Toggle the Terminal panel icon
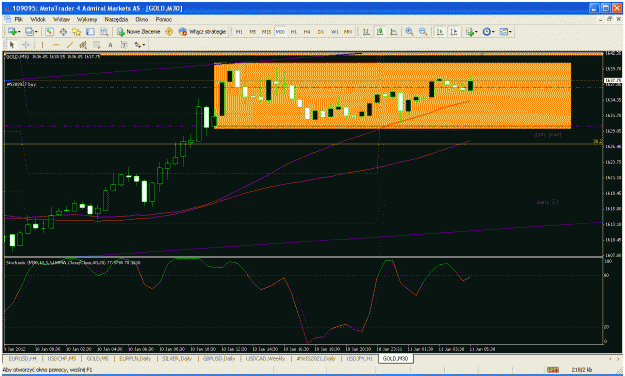This screenshot has height=376, width=625. point(90,31)
